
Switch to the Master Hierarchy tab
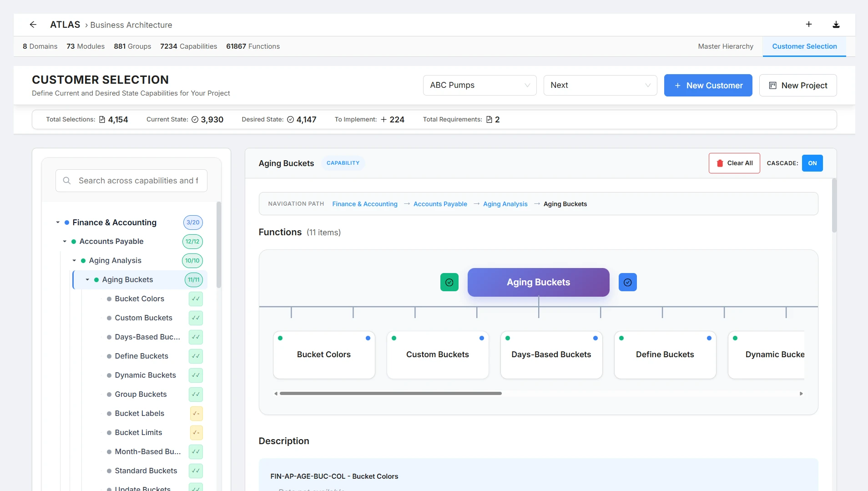pos(726,46)
